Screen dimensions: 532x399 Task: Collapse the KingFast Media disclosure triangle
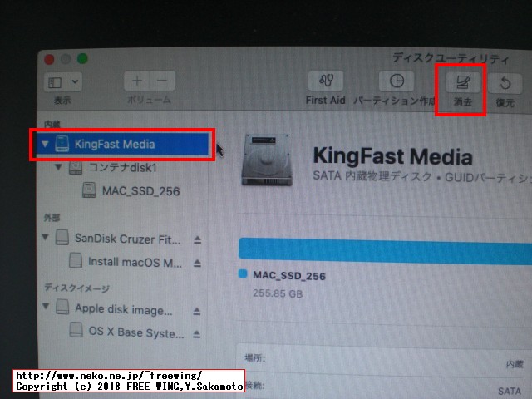point(45,145)
